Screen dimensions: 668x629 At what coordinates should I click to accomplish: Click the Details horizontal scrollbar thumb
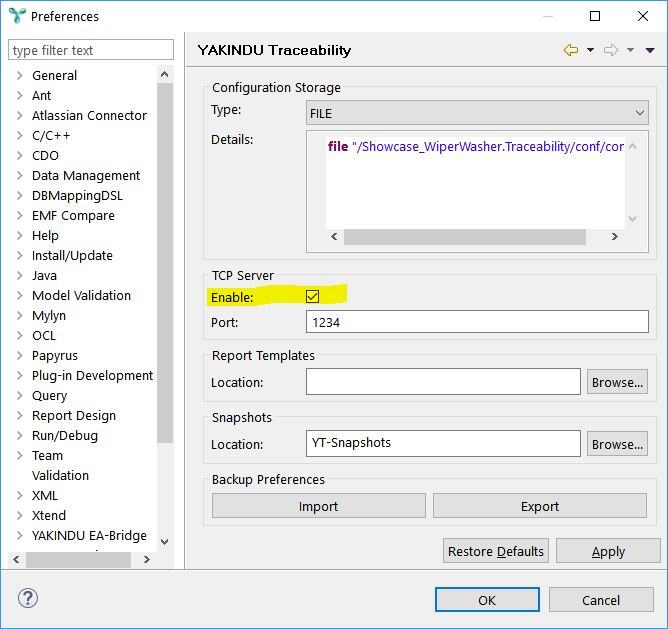pyautogui.click(x=465, y=237)
